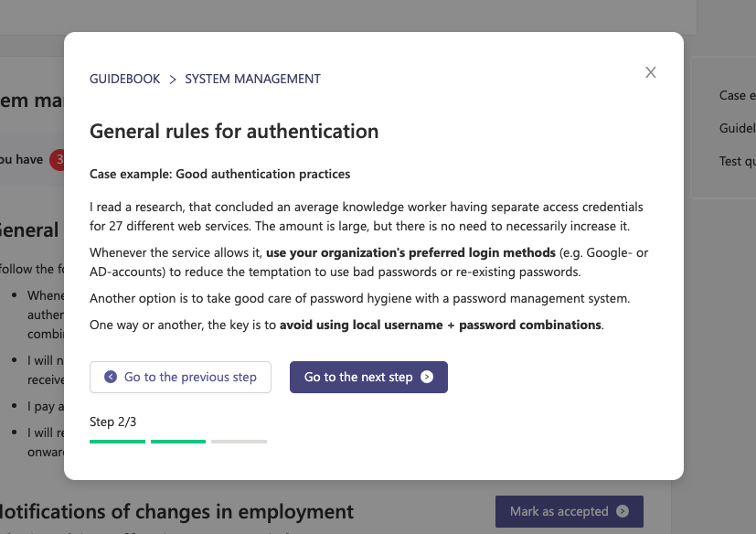Click the right arrow circle icon on next step
Viewport: 756px width, 534px height.
427,377
